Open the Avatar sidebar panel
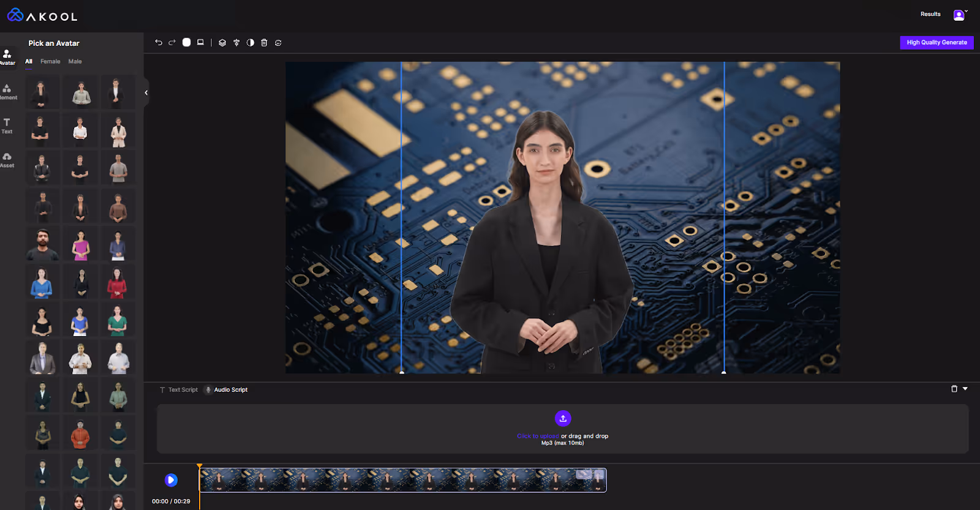Image resolution: width=980 pixels, height=510 pixels. tap(7, 58)
